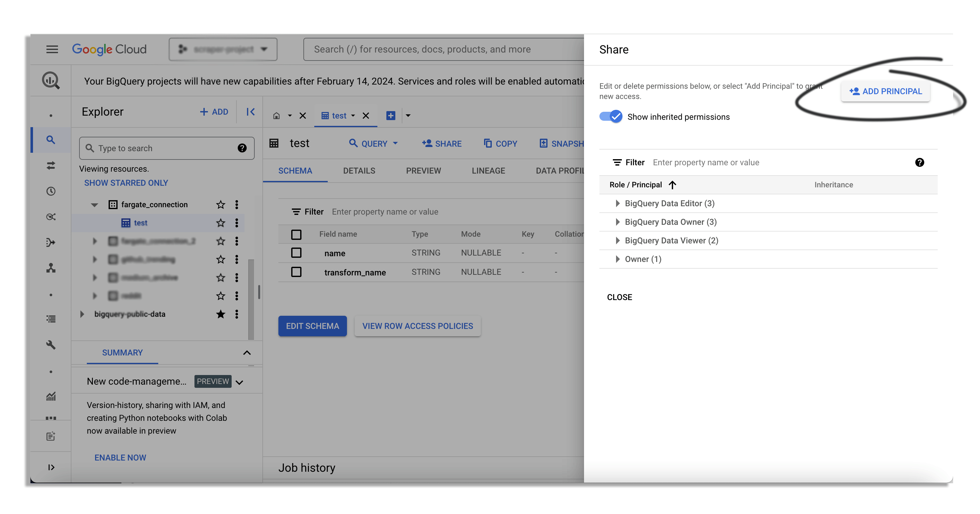The width and height of the screenshot is (980, 514).
Task: Click the explorer search help icon
Action: (x=242, y=148)
